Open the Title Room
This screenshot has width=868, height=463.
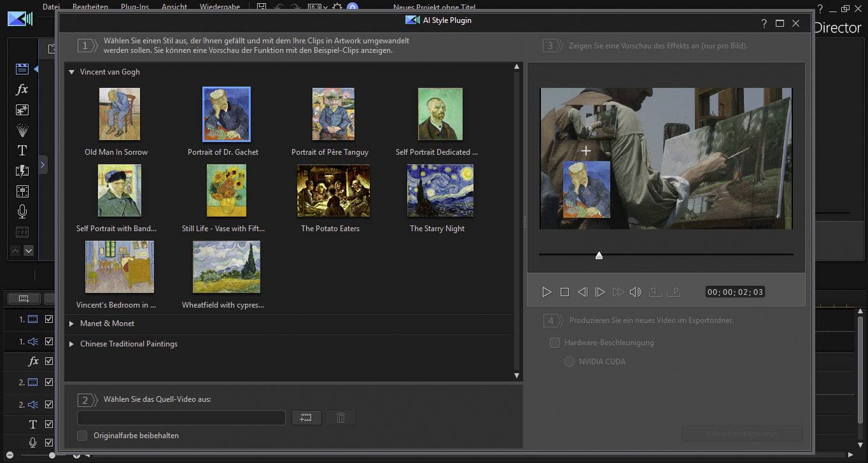(x=22, y=150)
